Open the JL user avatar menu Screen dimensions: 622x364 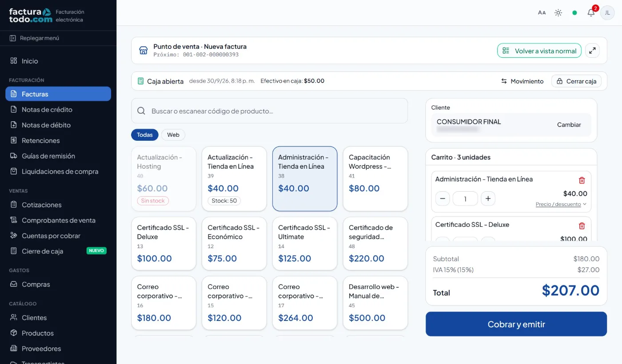607,13
